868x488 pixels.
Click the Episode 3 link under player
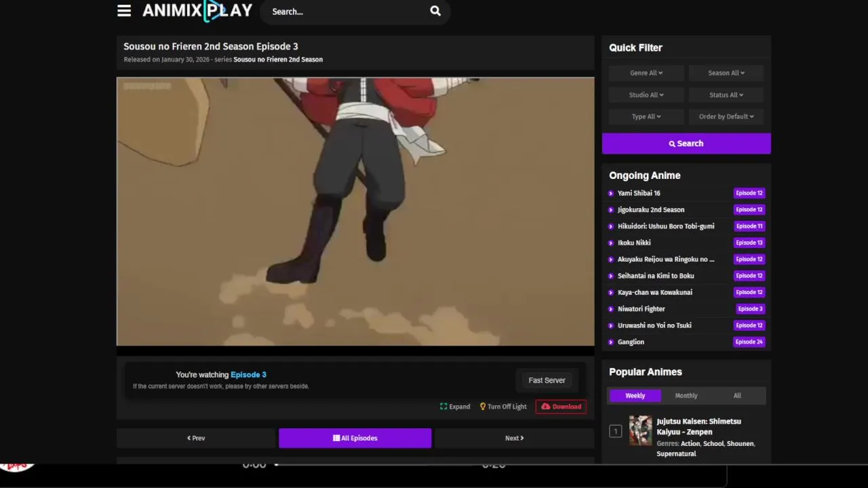tap(248, 375)
